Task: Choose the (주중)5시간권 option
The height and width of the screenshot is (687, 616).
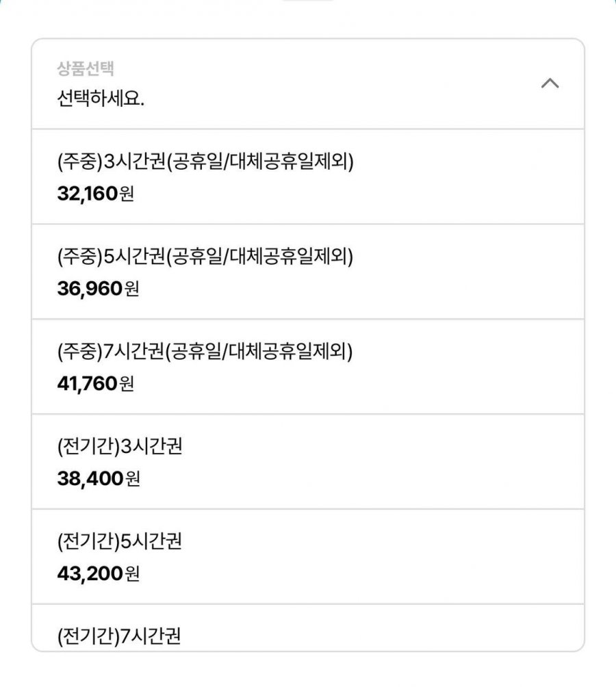Action: [307, 271]
